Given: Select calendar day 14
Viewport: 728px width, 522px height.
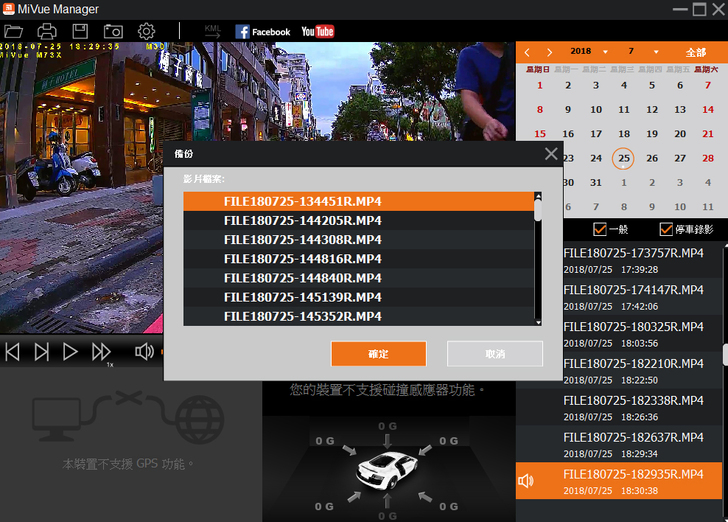Looking at the screenshot, I should [708, 110].
